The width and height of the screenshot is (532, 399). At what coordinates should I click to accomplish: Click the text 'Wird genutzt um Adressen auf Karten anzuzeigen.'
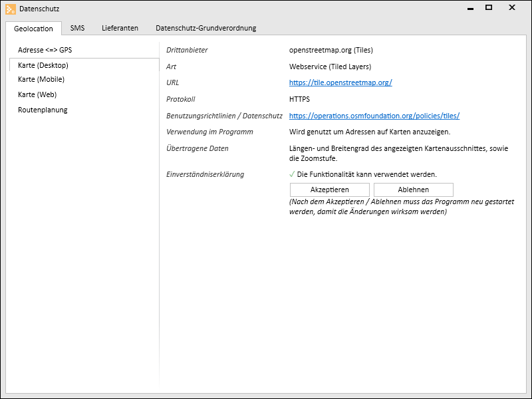click(370, 132)
